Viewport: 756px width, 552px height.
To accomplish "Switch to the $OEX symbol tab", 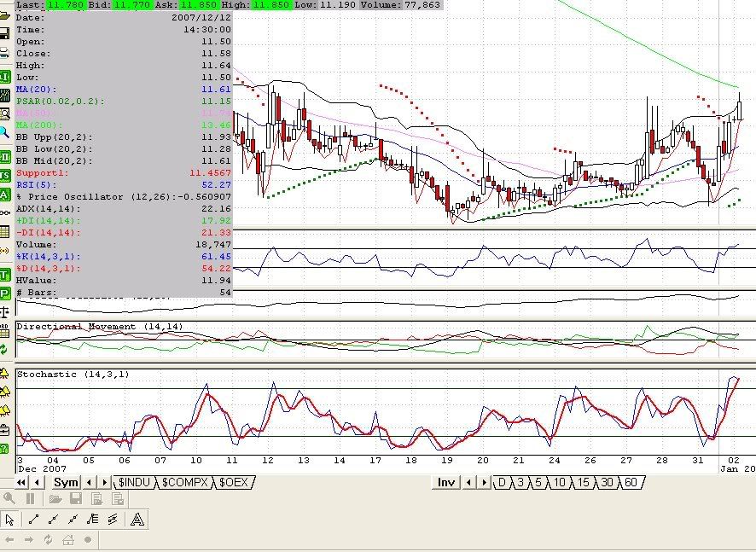I will click(x=233, y=483).
